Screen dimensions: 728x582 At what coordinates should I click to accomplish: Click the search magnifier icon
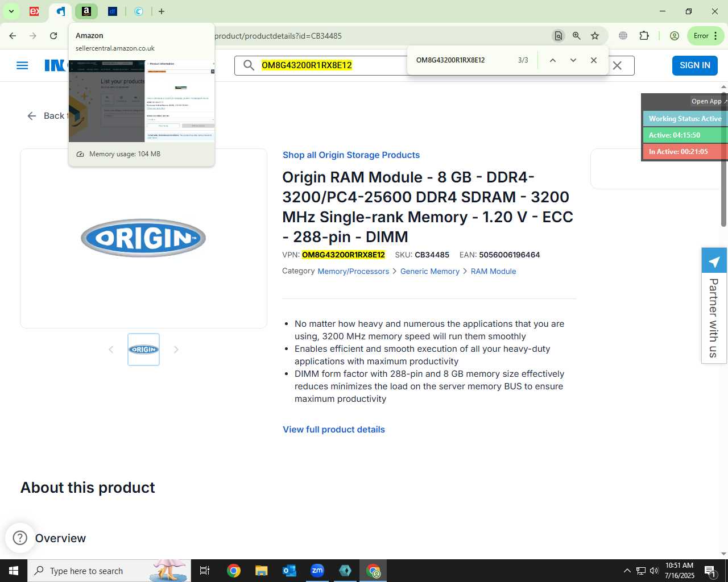249,65
